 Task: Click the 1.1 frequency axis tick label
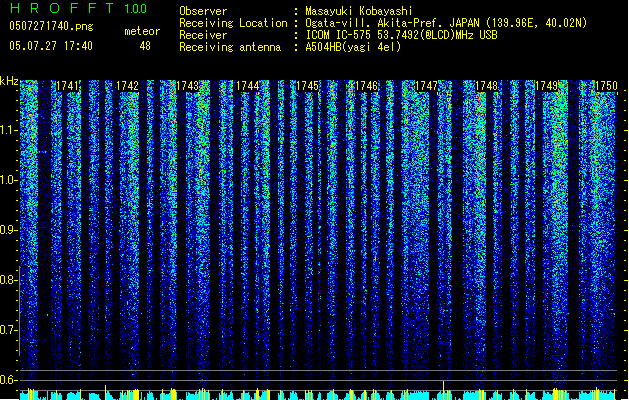click(x=9, y=130)
